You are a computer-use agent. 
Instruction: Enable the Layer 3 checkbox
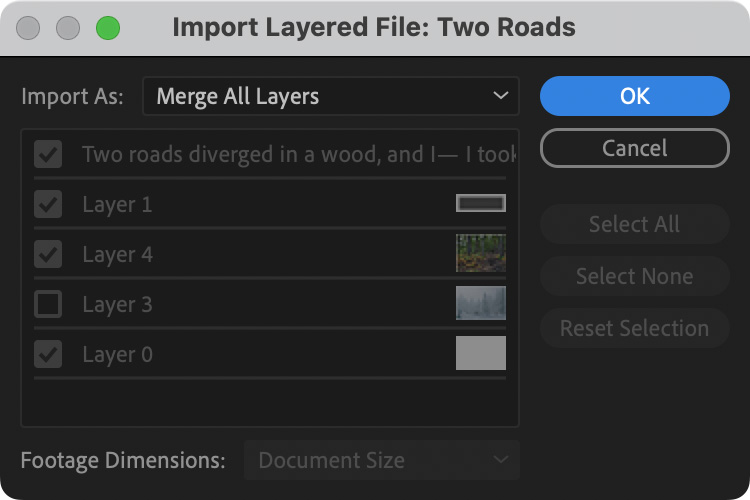pyautogui.click(x=48, y=304)
